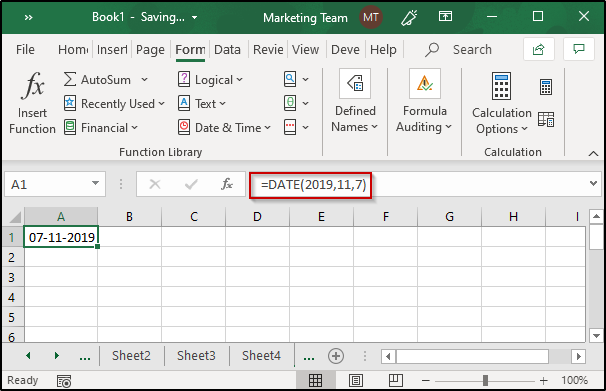Click the Cancel X in formula bar
Image resolution: width=606 pixels, height=391 pixels.
tap(155, 184)
